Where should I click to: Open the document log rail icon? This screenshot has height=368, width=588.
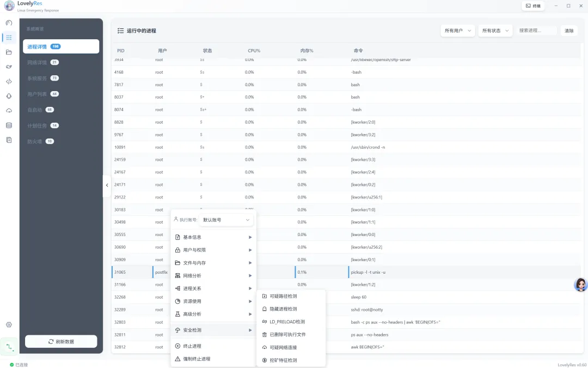coord(9,140)
